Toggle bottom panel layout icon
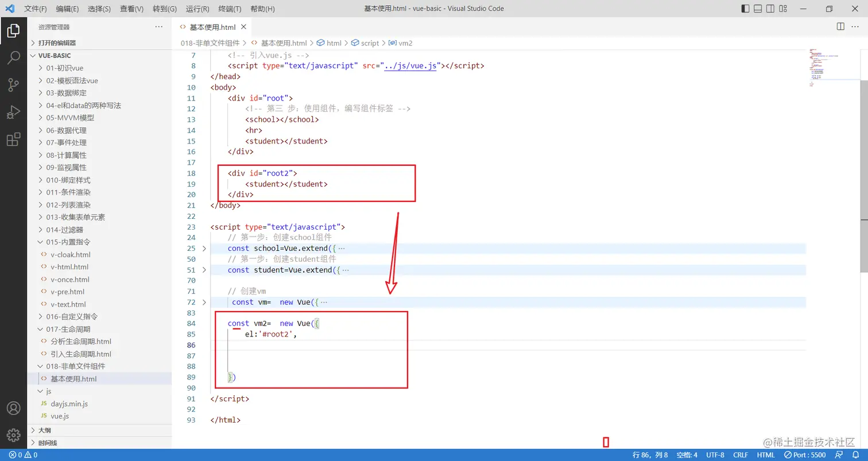The image size is (868, 461). 758,9
